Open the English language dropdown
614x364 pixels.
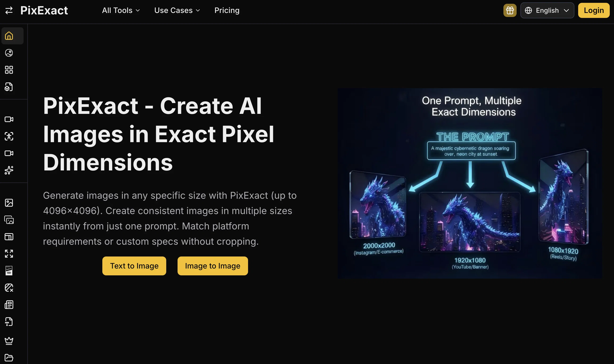point(547,10)
